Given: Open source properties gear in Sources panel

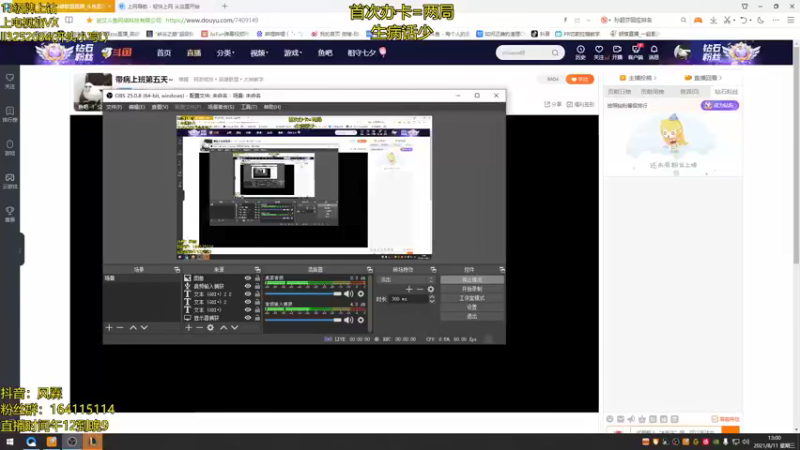Looking at the screenshot, I should (x=210, y=328).
